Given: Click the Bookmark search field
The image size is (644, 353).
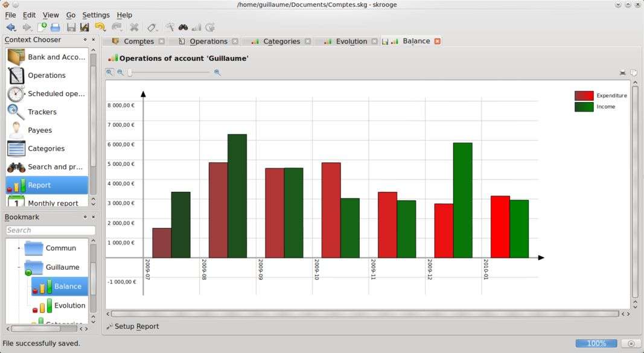Looking at the screenshot, I should (50, 231).
